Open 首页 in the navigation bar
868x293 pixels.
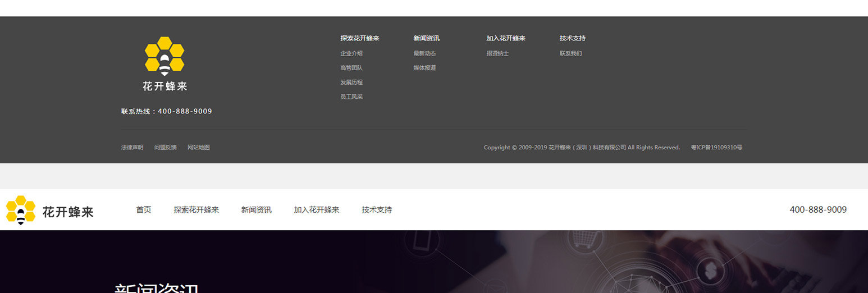pyautogui.click(x=144, y=210)
